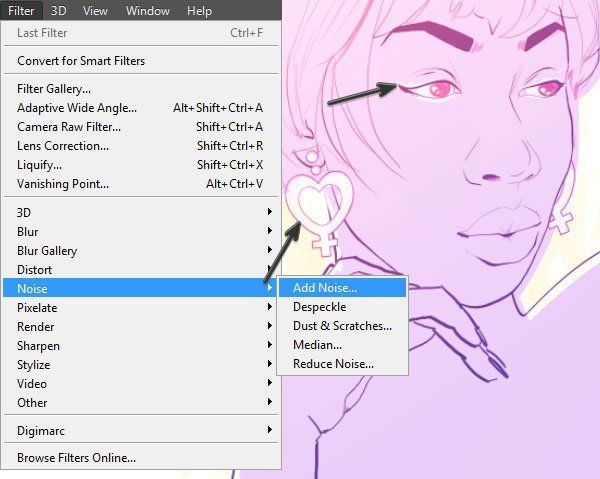
Task: Choose Despeckle from Noise submenu
Action: pos(342,307)
